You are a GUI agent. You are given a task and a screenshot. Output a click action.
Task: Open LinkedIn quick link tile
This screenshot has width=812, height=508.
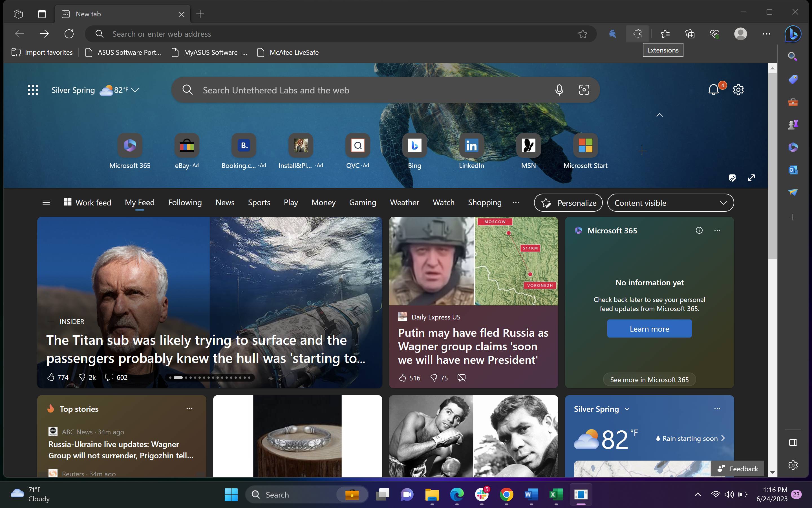coord(471,151)
